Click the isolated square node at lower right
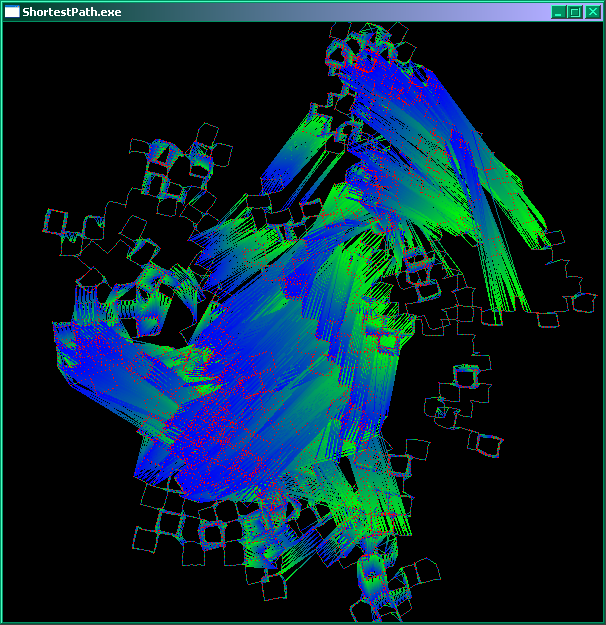Screen dimensions: 606x625 (x=487, y=443)
